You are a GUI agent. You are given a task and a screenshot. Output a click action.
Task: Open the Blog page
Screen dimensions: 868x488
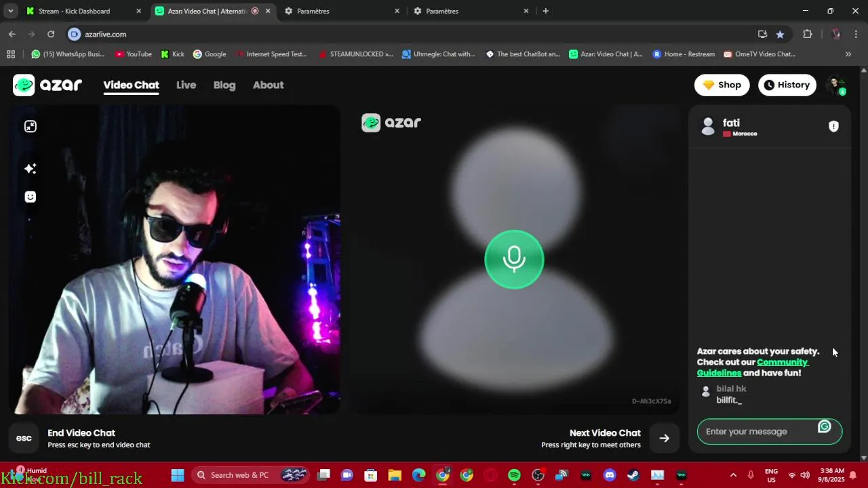pos(224,85)
